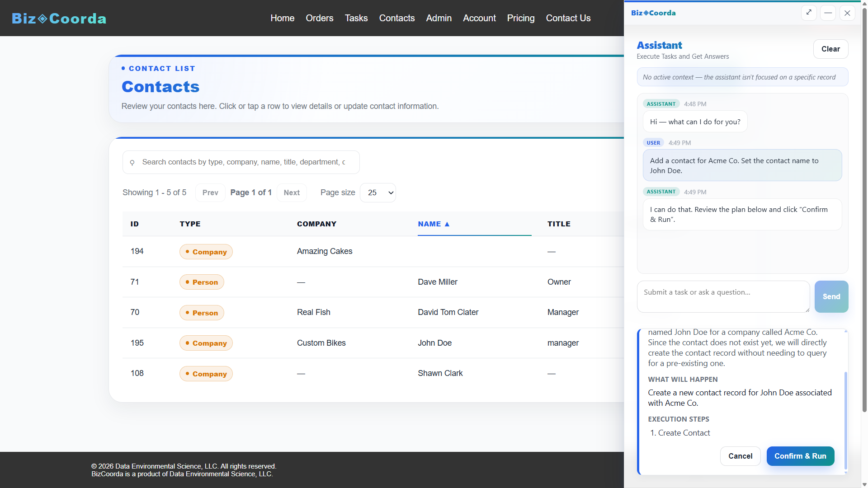868x488 pixels.
Task: Open the Contact Us page
Action: pos(568,18)
